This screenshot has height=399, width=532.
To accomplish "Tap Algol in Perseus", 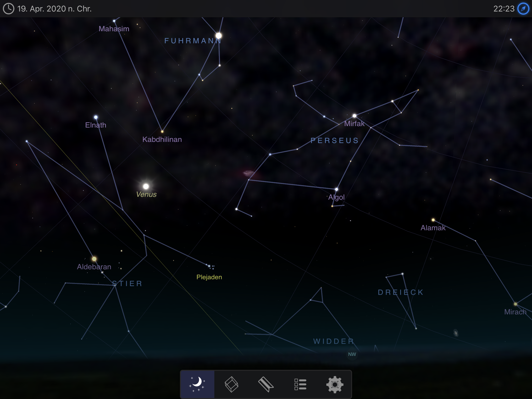I will [336, 189].
